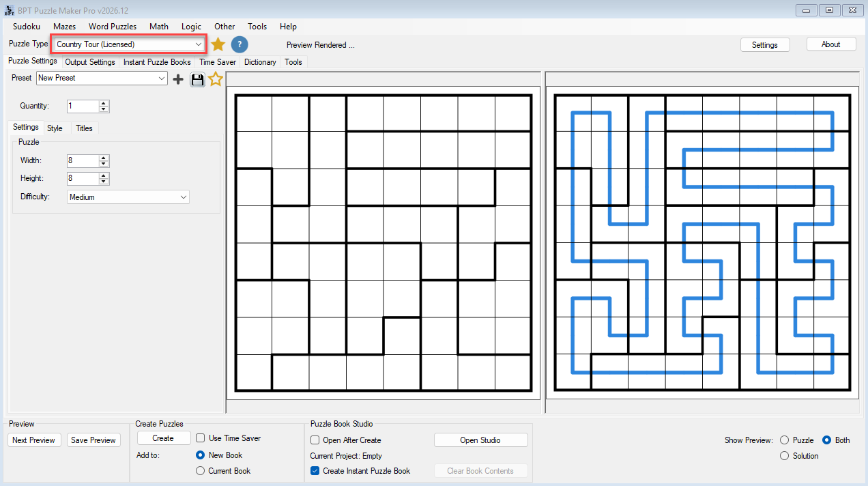Image resolution: width=868 pixels, height=486 pixels.
Task: Switch to the Instant Puzzle Books tab
Action: click(157, 62)
